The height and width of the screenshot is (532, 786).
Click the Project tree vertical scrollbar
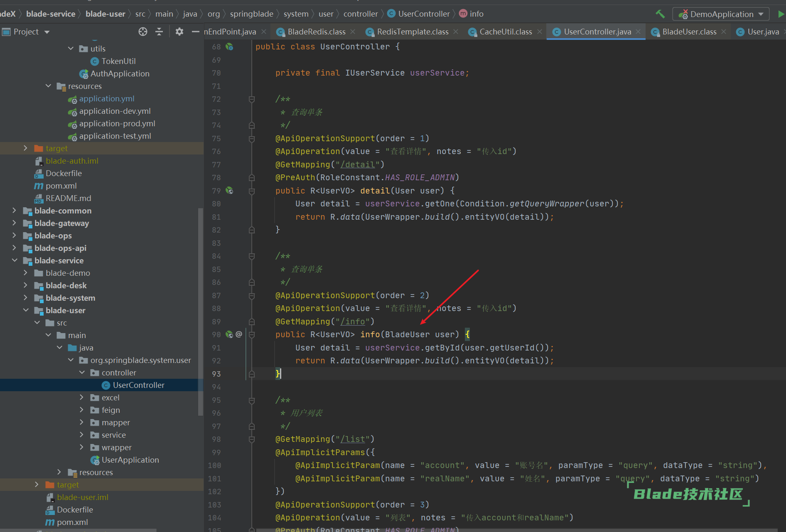point(201,311)
